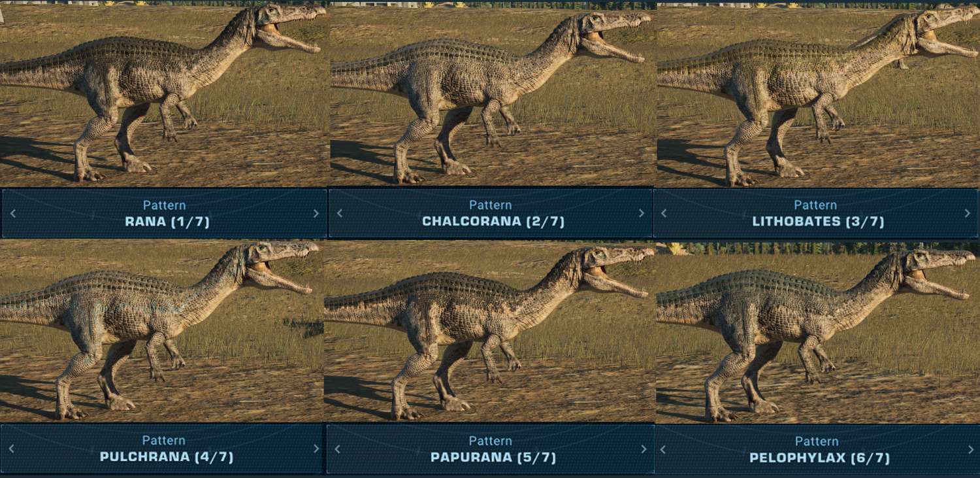The image size is (980, 478).
Task: Select previous pattern before PULCHRANA
Action: tap(11, 449)
